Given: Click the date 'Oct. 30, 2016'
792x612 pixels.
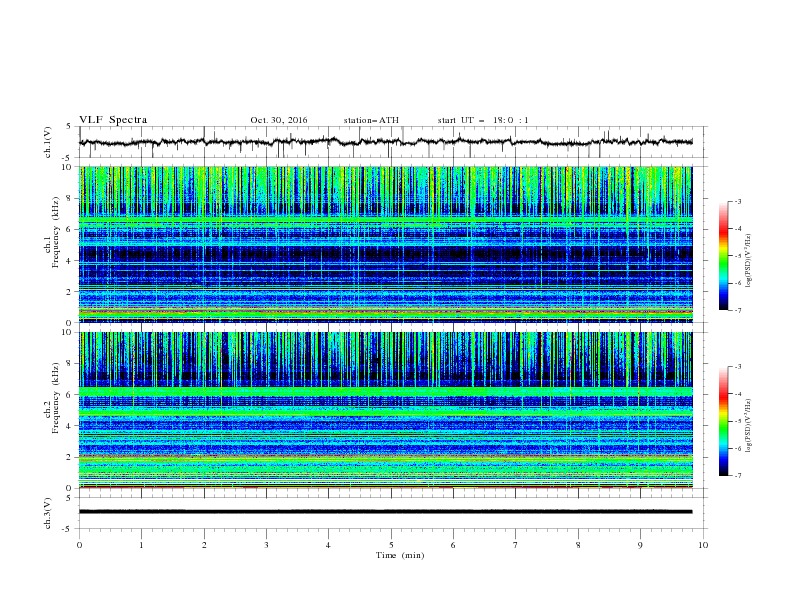Looking at the screenshot, I should [x=279, y=120].
